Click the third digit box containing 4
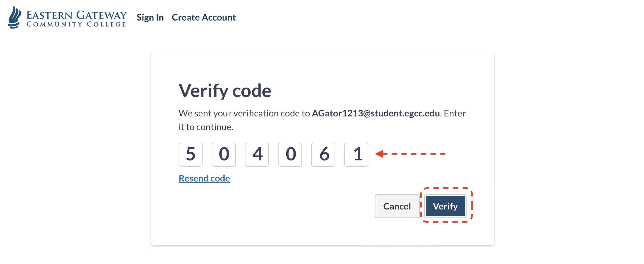This screenshot has height=264, width=644. [257, 154]
